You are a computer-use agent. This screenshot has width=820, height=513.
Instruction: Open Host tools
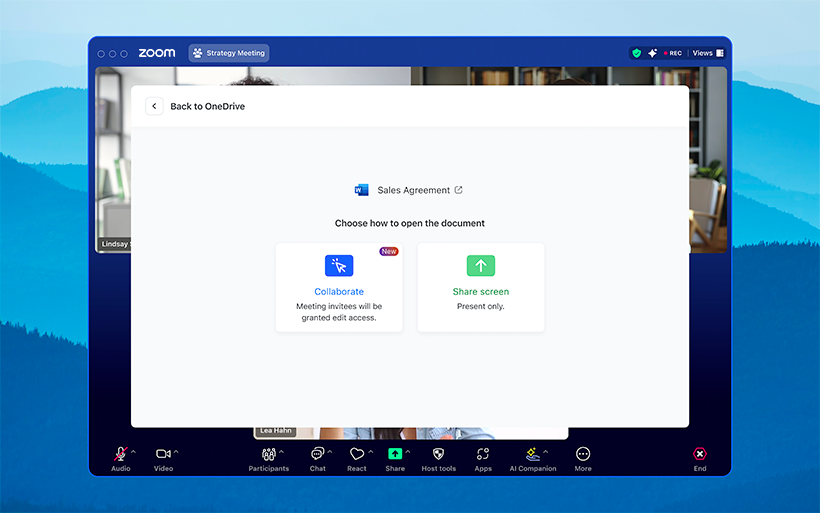438,454
